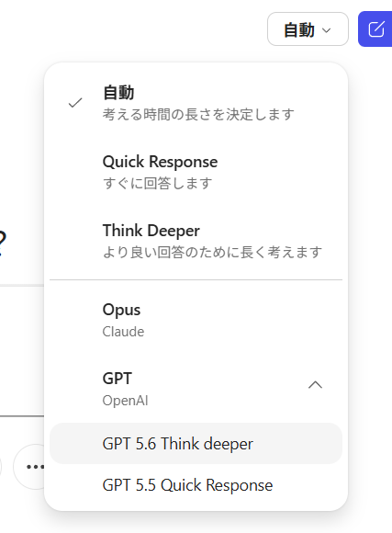
Task: Choose the Quick Response mode
Action: coord(196,172)
